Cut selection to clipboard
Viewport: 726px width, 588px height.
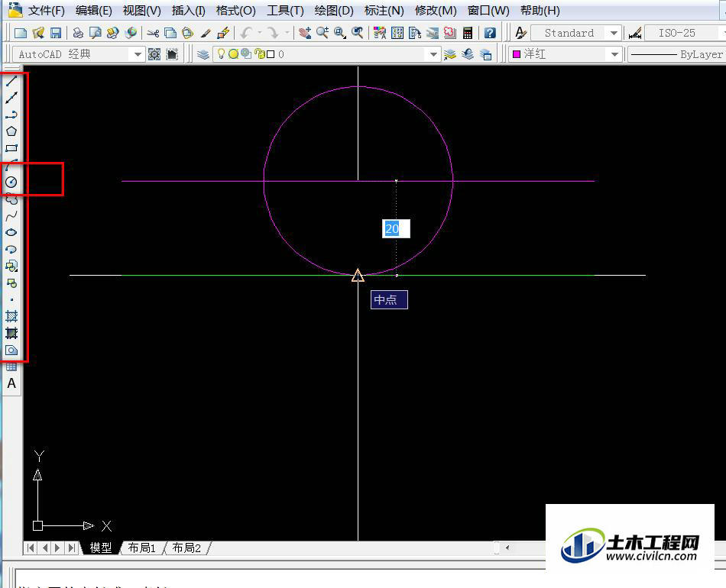point(153,33)
